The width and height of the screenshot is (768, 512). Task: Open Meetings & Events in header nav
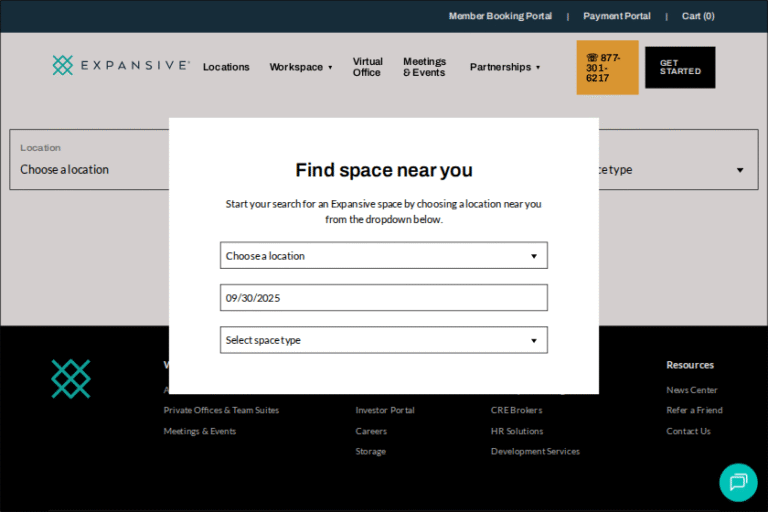[424, 67]
